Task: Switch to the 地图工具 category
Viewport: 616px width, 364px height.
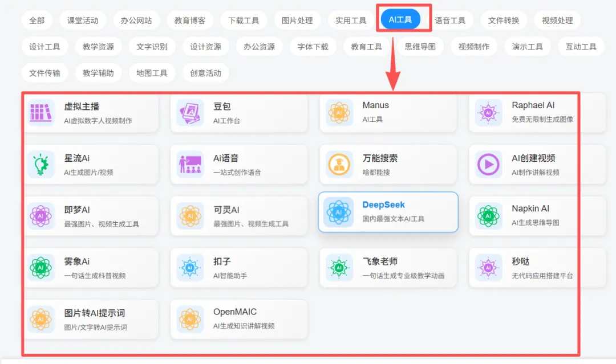Action: (152, 73)
